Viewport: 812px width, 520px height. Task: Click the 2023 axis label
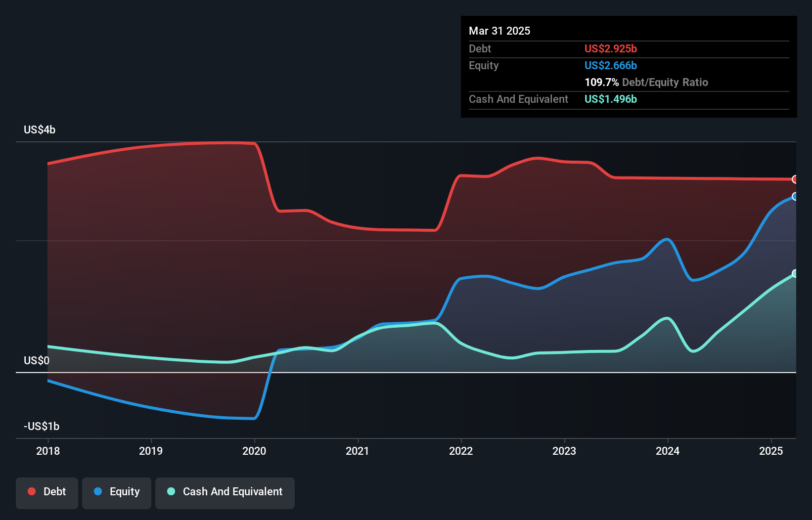(x=564, y=451)
